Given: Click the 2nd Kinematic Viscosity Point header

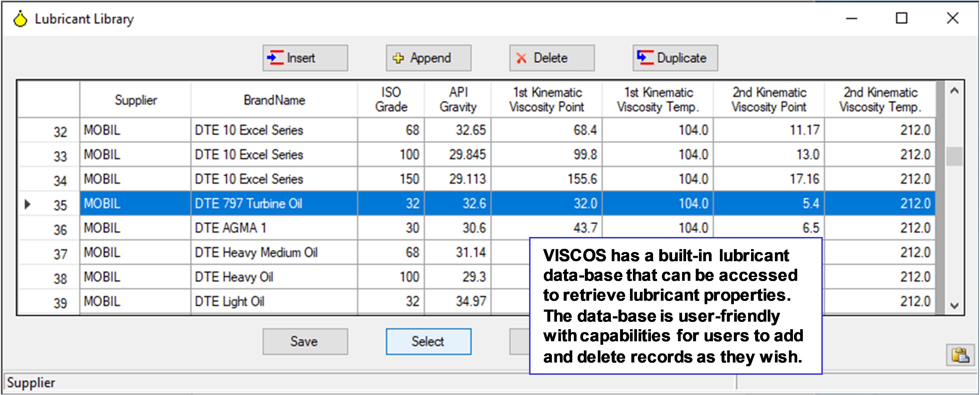Looking at the screenshot, I should (x=769, y=100).
